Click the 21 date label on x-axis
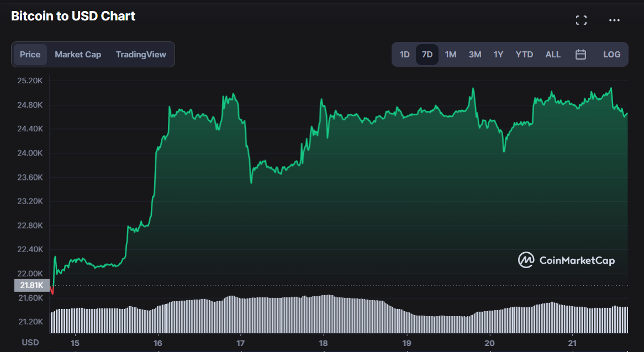Image resolution: width=644 pixels, height=352 pixels. tap(572, 343)
